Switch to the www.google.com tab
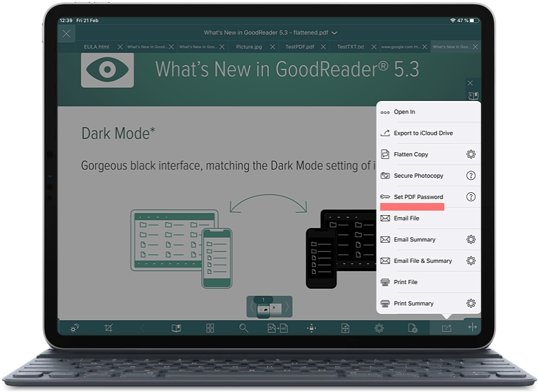Screen dimensions: 539x392 click(x=401, y=47)
